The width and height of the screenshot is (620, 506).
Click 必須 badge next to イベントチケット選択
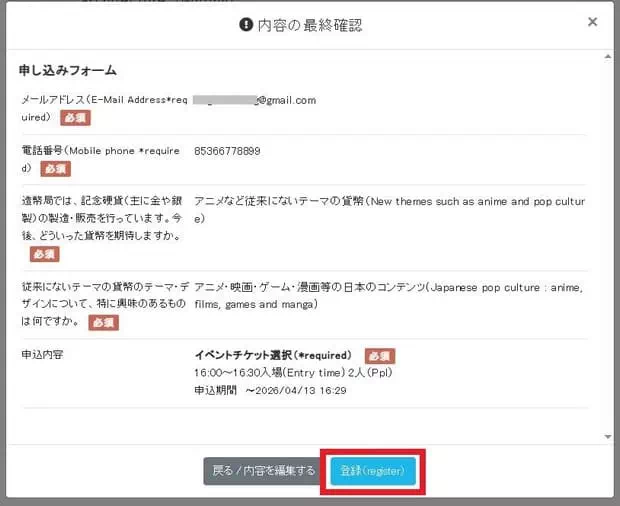pyautogui.click(x=380, y=356)
